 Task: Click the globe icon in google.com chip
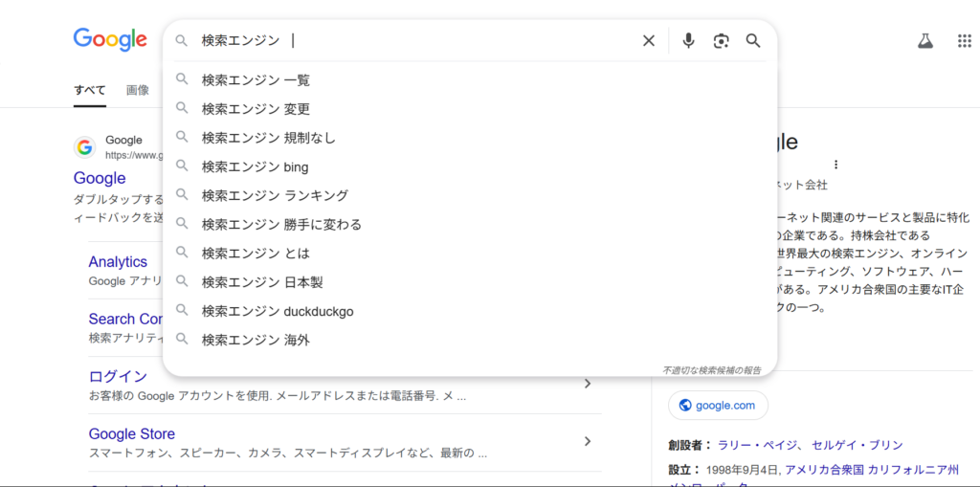point(685,405)
